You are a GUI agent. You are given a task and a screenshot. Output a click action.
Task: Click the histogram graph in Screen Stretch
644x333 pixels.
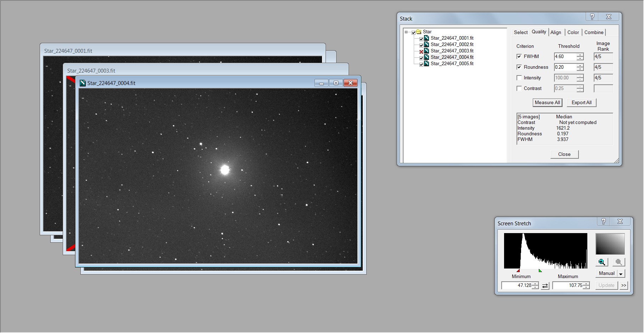click(x=546, y=251)
